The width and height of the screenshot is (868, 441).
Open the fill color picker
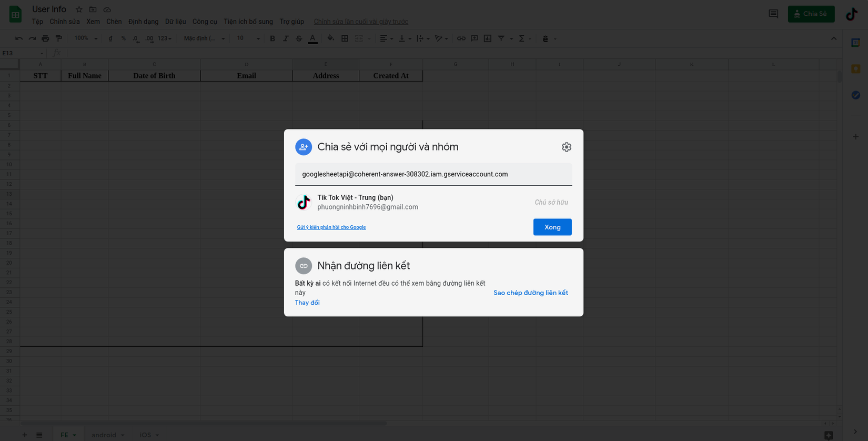(x=330, y=38)
